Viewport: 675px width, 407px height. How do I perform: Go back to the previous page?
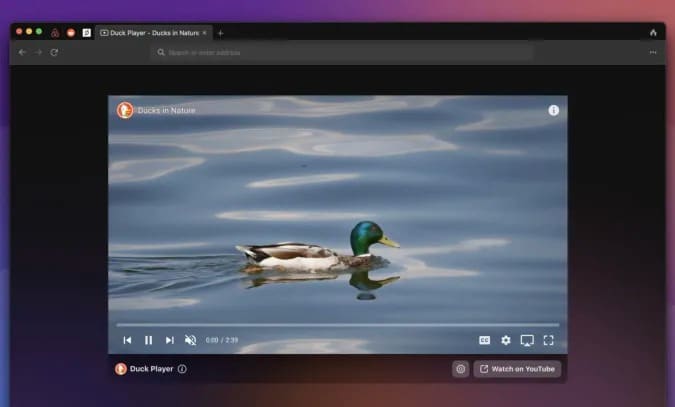point(22,52)
